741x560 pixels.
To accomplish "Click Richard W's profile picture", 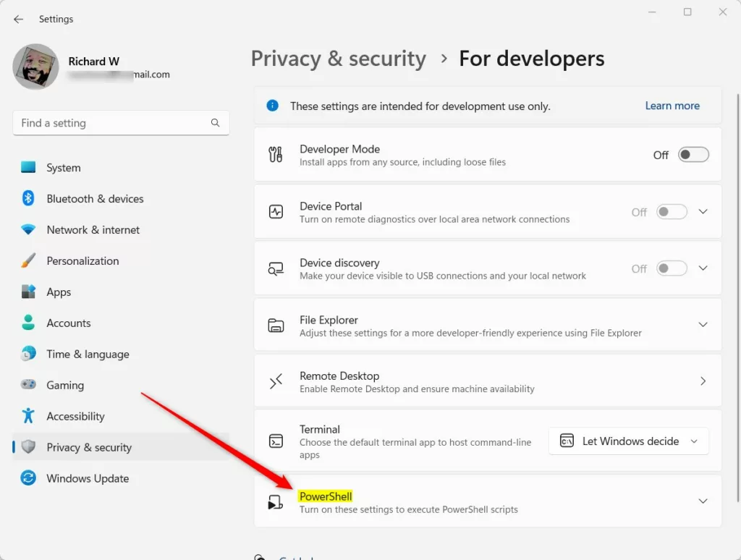I will coord(35,66).
